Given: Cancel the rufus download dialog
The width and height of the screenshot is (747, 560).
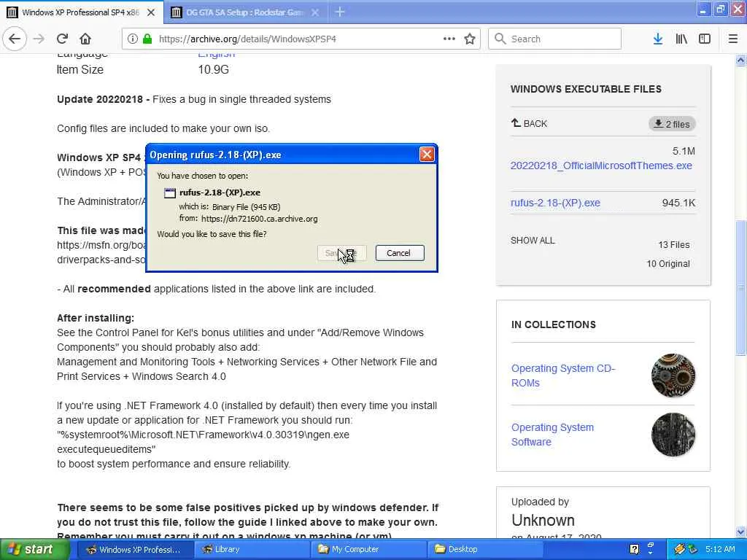Looking at the screenshot, I should [x=399, y=253].
